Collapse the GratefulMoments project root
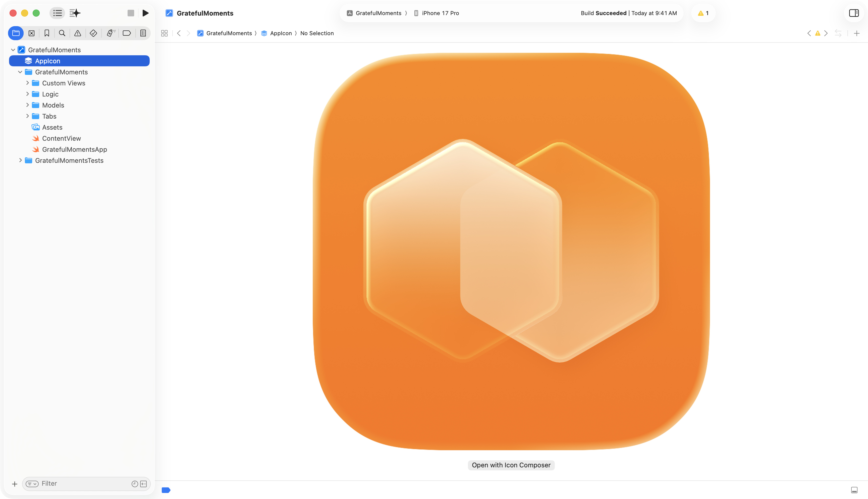The height and width of the screenshot is (499, 868). (13, 50)
